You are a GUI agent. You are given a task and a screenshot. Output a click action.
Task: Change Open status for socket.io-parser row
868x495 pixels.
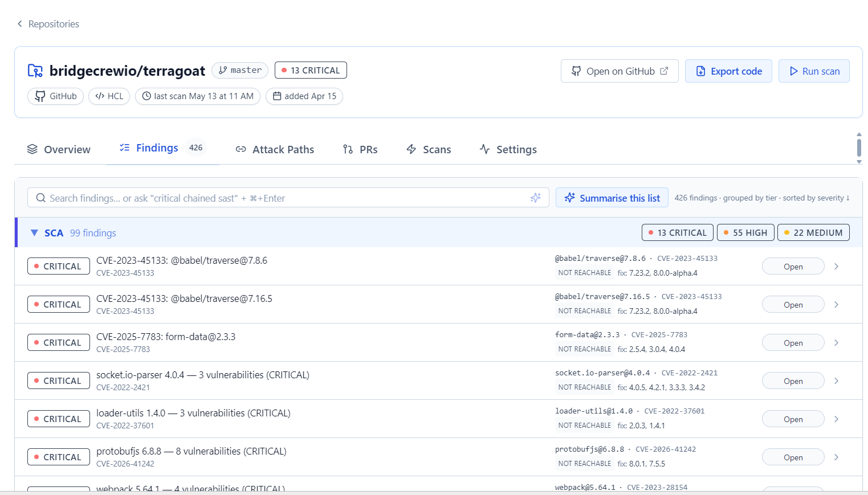coord(793,381)
